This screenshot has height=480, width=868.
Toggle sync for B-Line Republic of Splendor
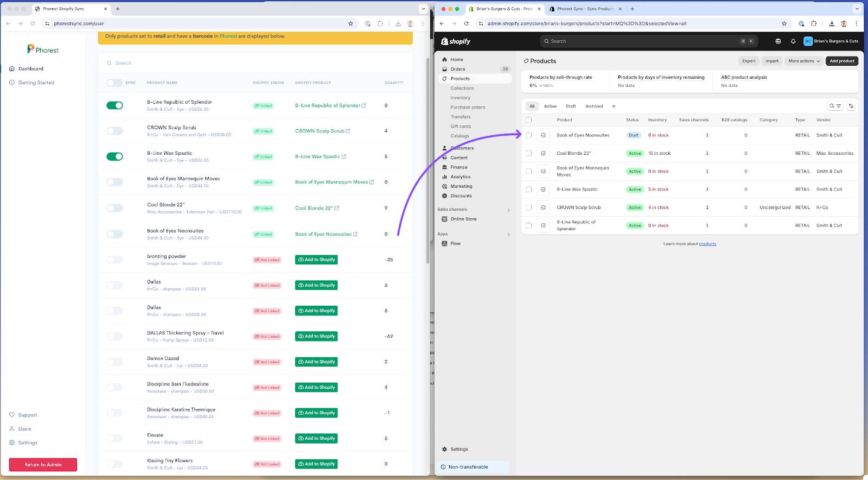[114, 105]
